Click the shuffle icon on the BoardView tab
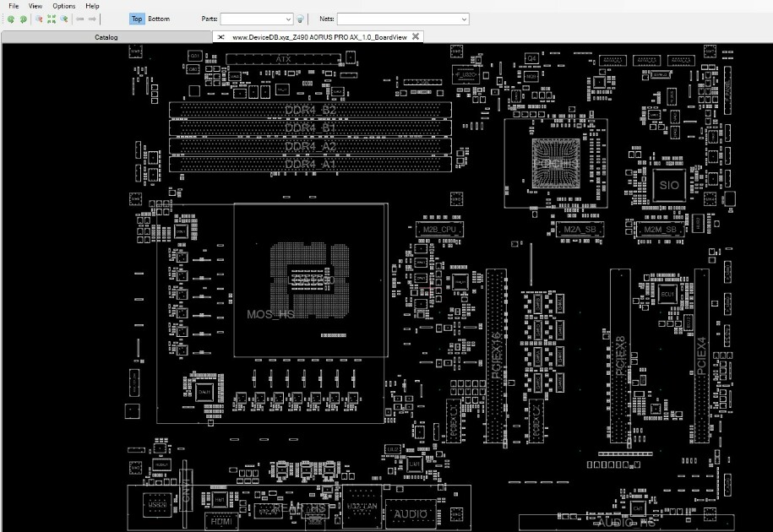The image size is (773, 532). [220, 37]
